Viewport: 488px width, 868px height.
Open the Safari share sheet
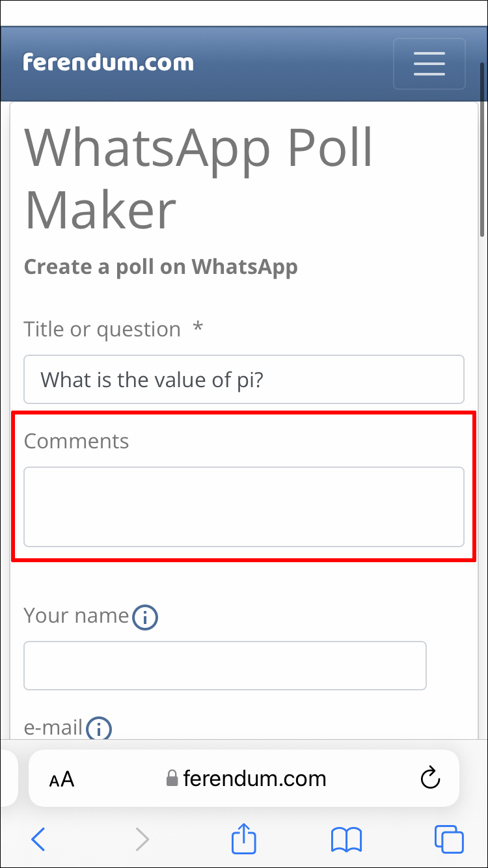point(244,839)
